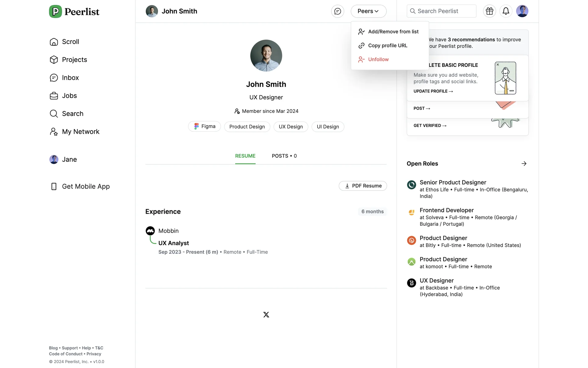The height and width of the screenshot is (368, 588).
Task: Open the user avatar menu top right
Action: click(x=522, y=11)
